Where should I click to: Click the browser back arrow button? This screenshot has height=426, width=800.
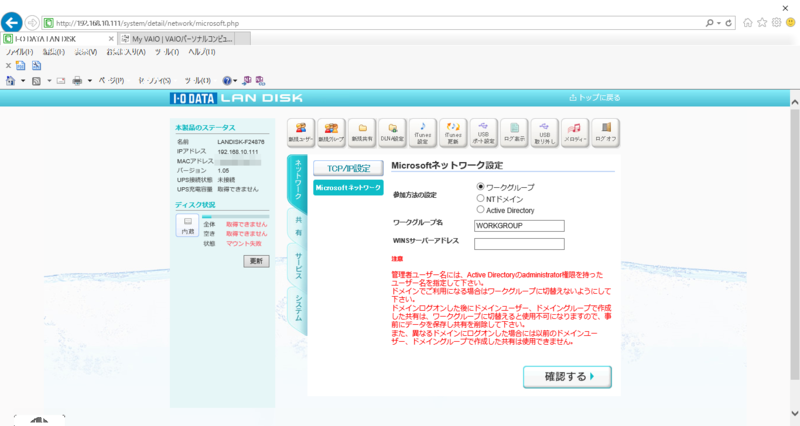pyautogui.click(x=12, y=22)
